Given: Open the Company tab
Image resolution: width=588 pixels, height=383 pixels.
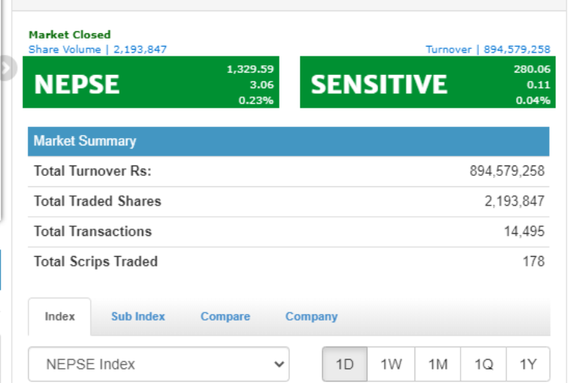Looking at the screenshot, I should [311, 316].
